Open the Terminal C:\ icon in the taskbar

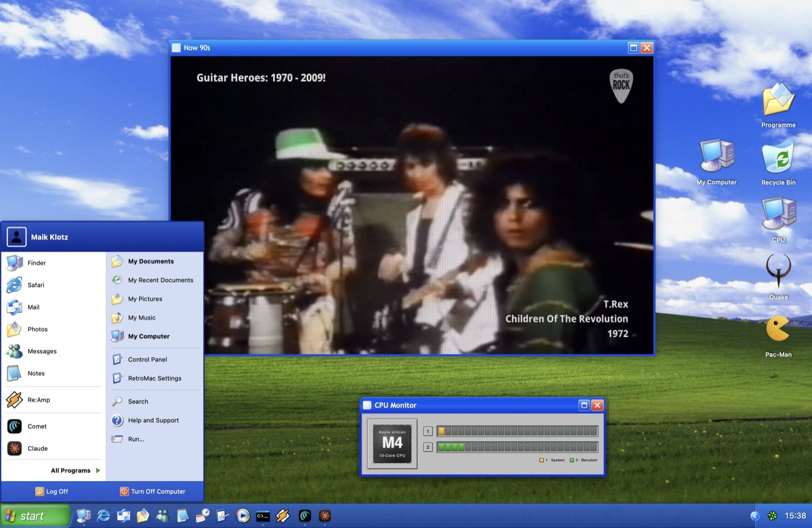(263, 516)
